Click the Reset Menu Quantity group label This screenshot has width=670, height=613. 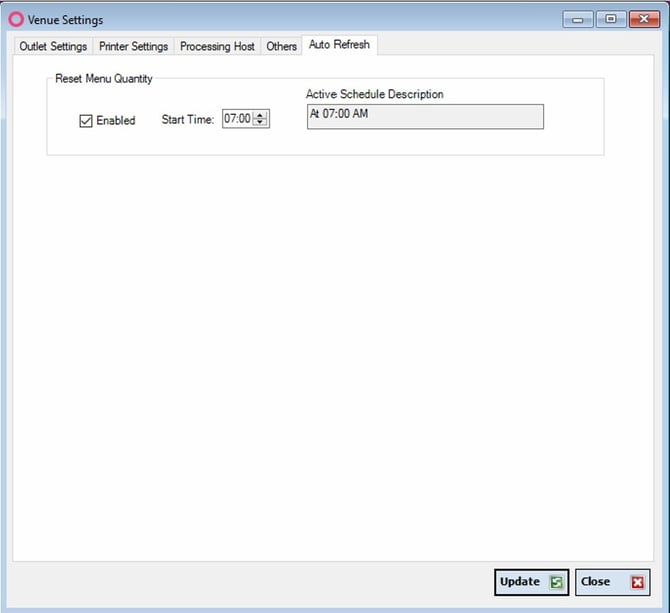(104, 79)
